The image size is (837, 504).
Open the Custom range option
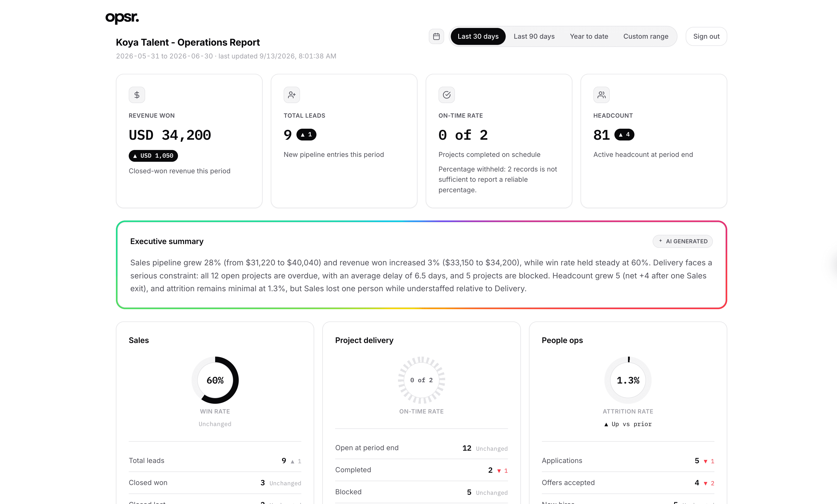point(645,36)
